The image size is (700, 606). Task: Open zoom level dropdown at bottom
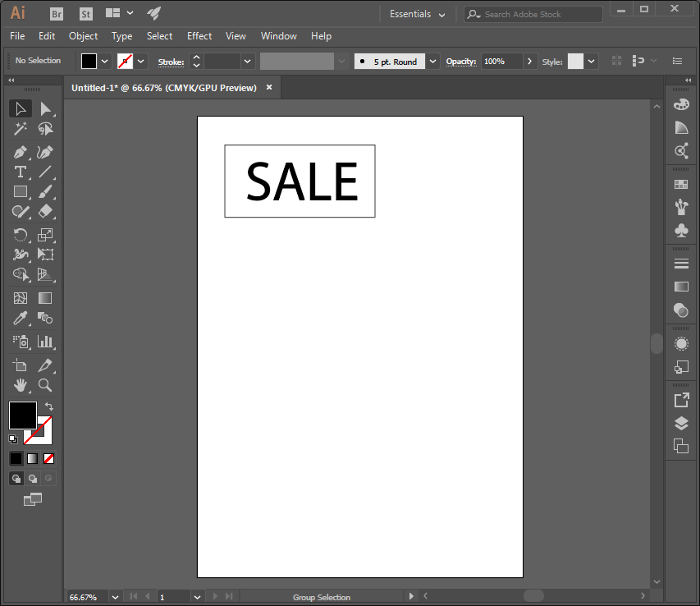tap(115, 597)
